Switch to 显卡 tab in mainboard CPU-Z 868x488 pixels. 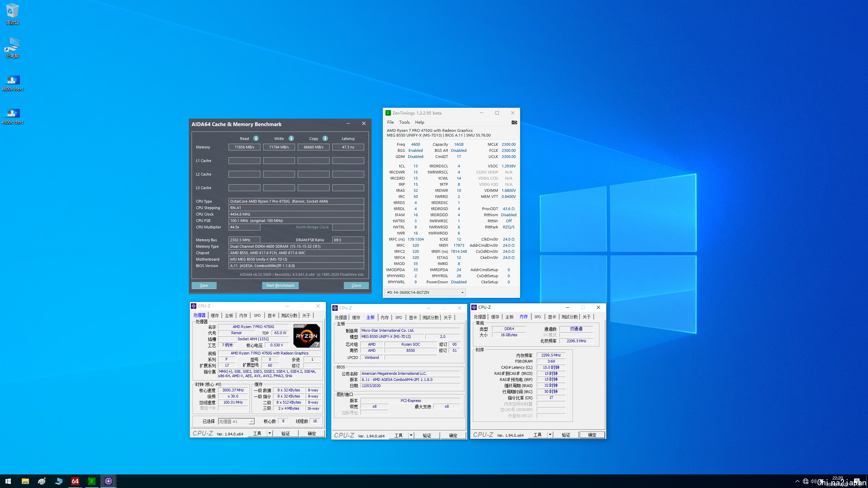pyautogui.click(x=413, y=318)
